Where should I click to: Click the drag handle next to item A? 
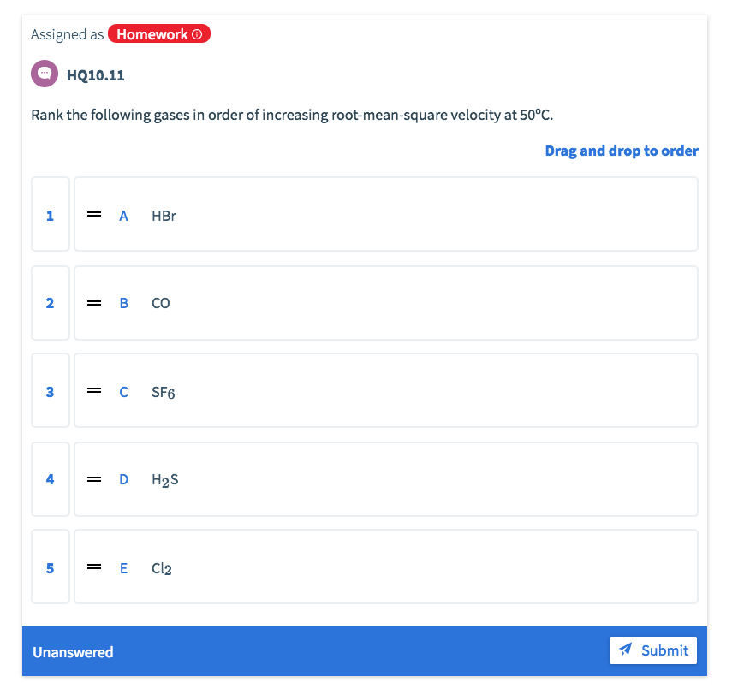(94, 214)
